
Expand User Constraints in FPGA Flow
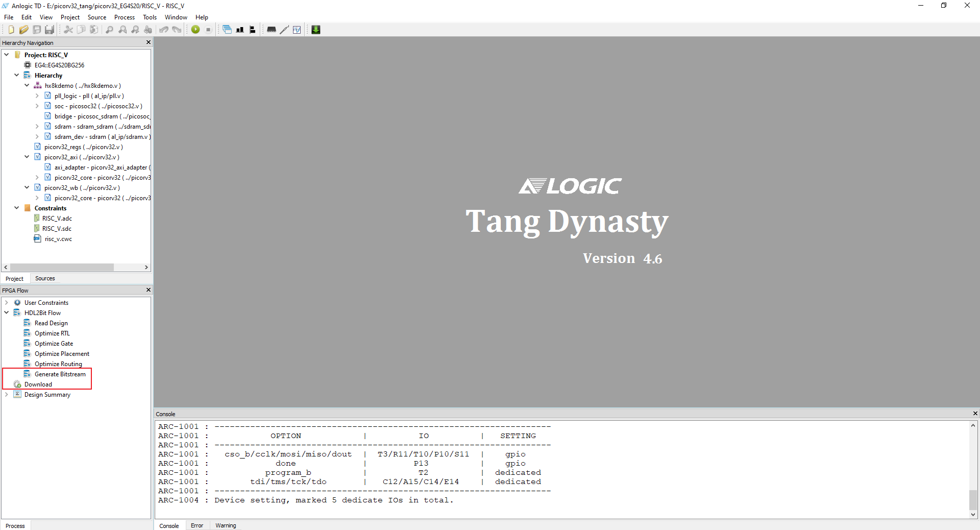[7, 302]
